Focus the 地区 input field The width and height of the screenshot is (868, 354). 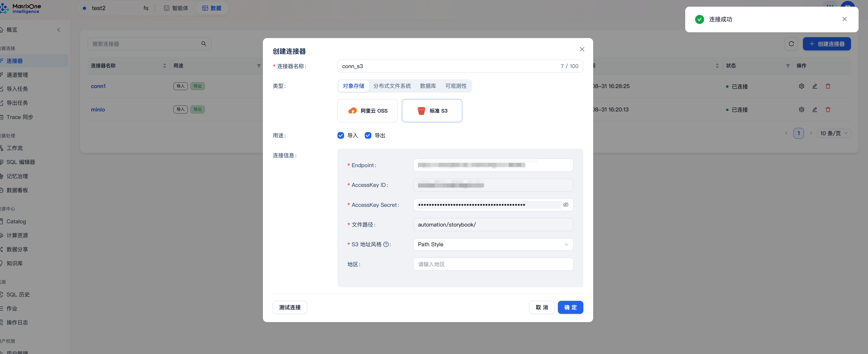[493, 264]
